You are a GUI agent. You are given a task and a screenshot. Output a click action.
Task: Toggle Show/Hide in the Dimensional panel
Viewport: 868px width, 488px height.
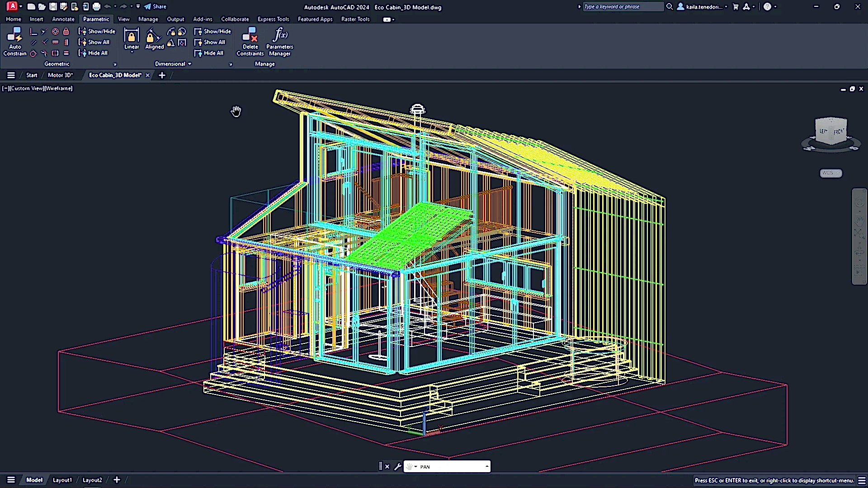tap(212, 31)
